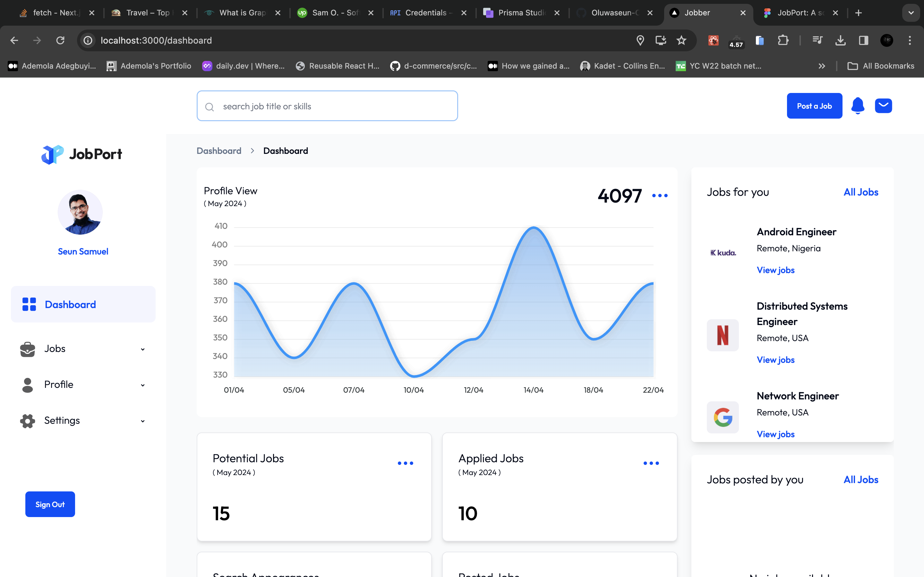Click the Kuda company logo
The height and width of the screenshot is (577, 924).
click(x=723, y=253)
